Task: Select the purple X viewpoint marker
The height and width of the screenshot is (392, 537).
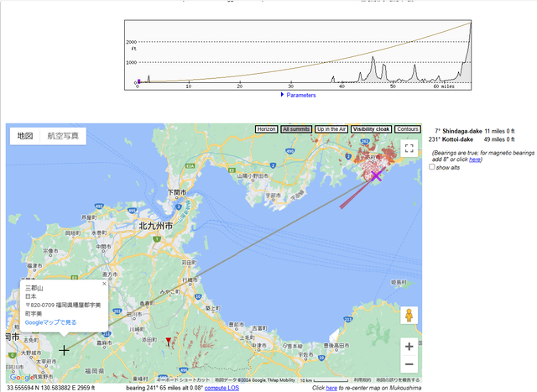Action: [376, 176]
